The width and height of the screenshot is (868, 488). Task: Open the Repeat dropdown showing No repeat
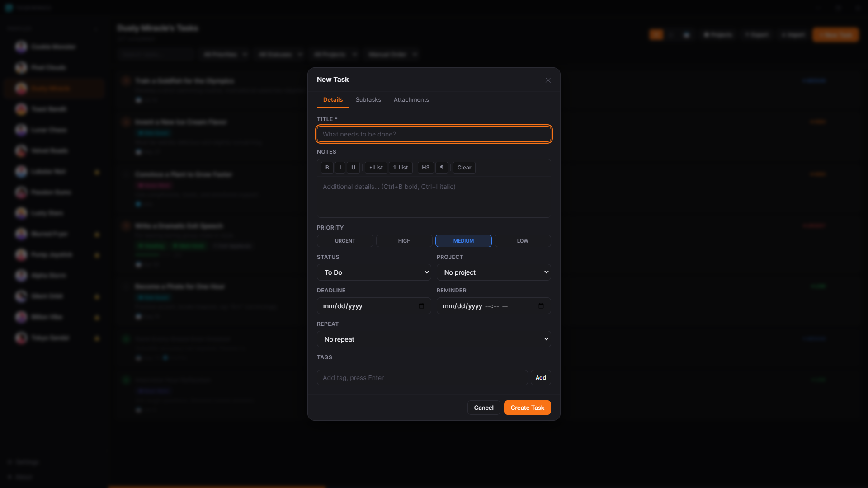(434, 339)
